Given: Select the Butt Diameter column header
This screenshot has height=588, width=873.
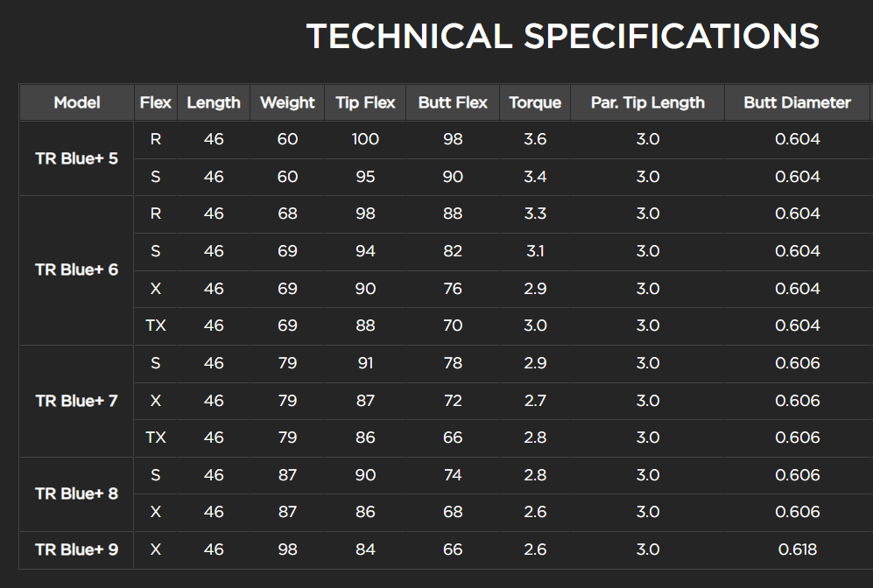Looking at the screenshot, I should click(797, 102).
